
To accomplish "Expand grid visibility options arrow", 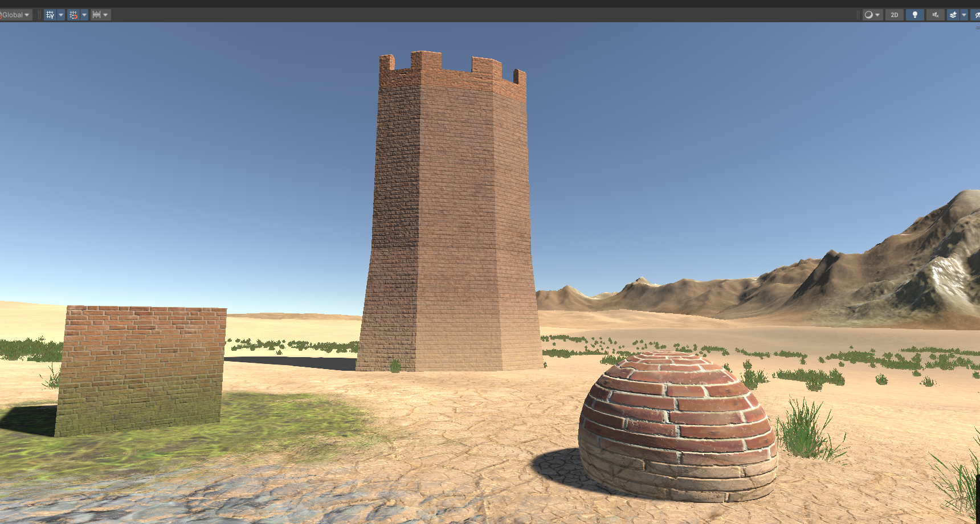I will (x=61, y=15).
